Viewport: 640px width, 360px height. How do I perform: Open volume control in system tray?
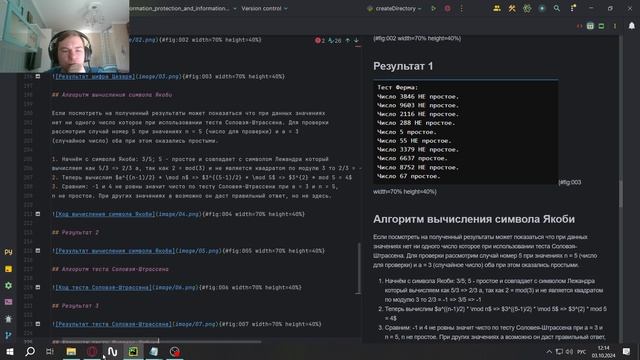point(569,351)
